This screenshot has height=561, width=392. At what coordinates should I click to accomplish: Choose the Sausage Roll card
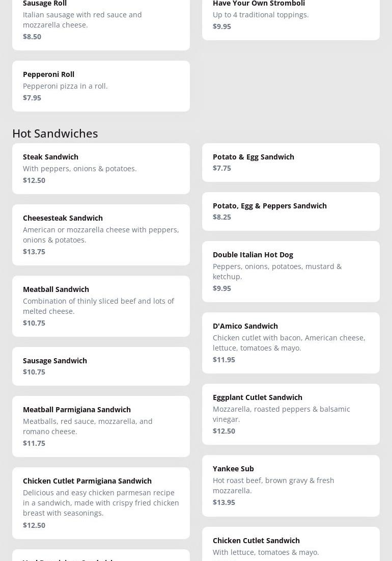click(101, 20)
